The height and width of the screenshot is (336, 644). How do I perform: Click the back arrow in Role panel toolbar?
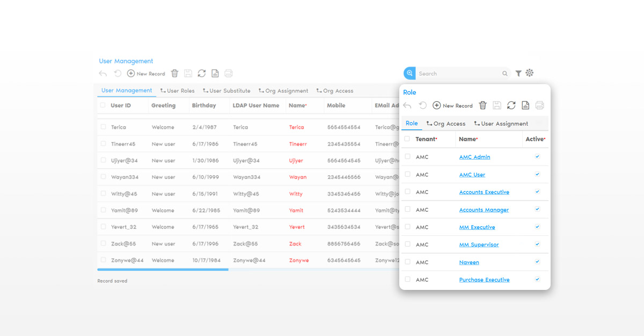pos(407,106)
